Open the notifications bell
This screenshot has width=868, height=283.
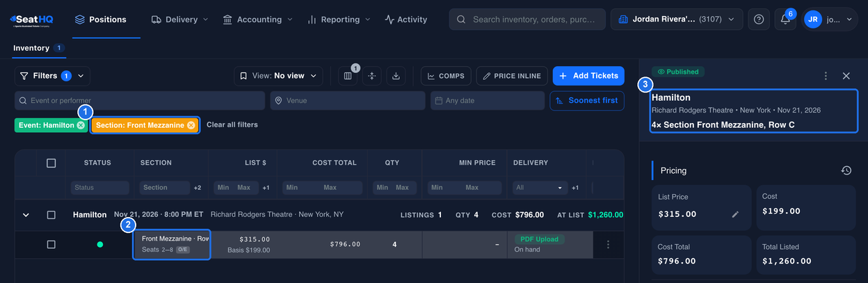point(785,19)
